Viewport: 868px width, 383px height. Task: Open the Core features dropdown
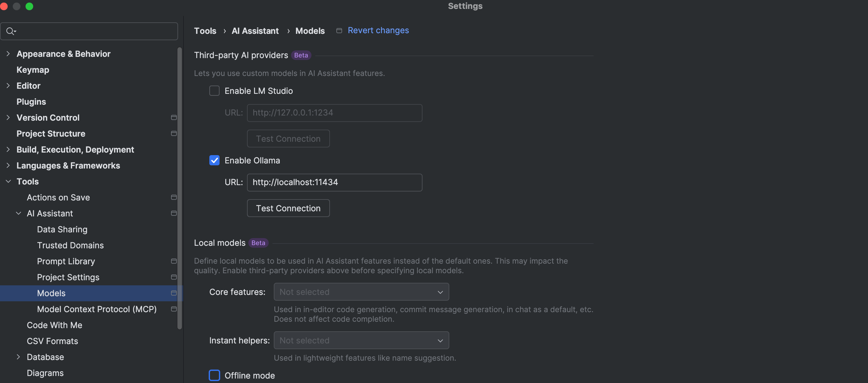point(361,292)
